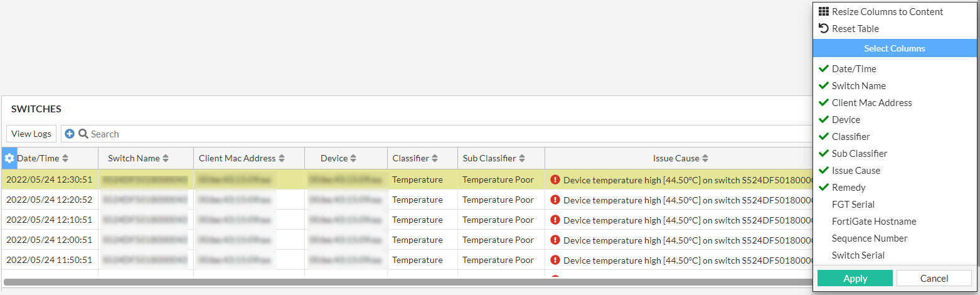The image size is (980, 295).
Task: Select Reset Table menu entry
Action: 855,29
